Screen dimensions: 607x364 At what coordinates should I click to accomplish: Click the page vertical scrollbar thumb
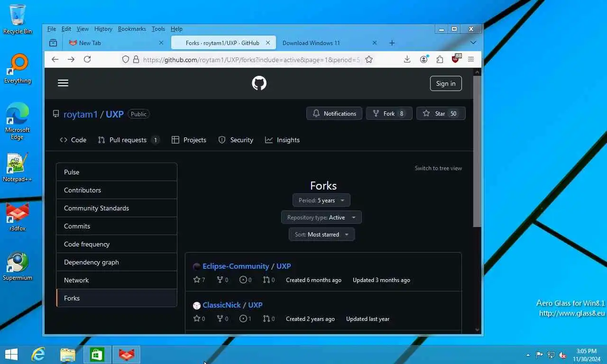point(478,151)
